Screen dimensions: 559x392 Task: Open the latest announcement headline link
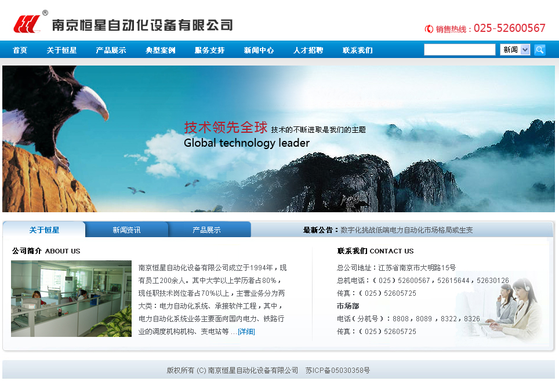(x=406, y=230)
